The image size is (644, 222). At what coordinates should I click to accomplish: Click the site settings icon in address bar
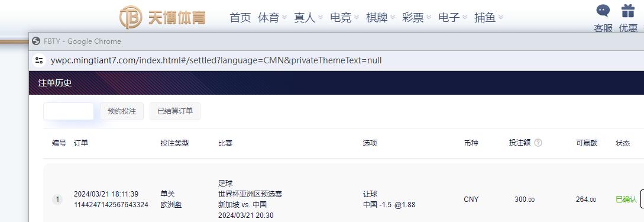[40, 60]
